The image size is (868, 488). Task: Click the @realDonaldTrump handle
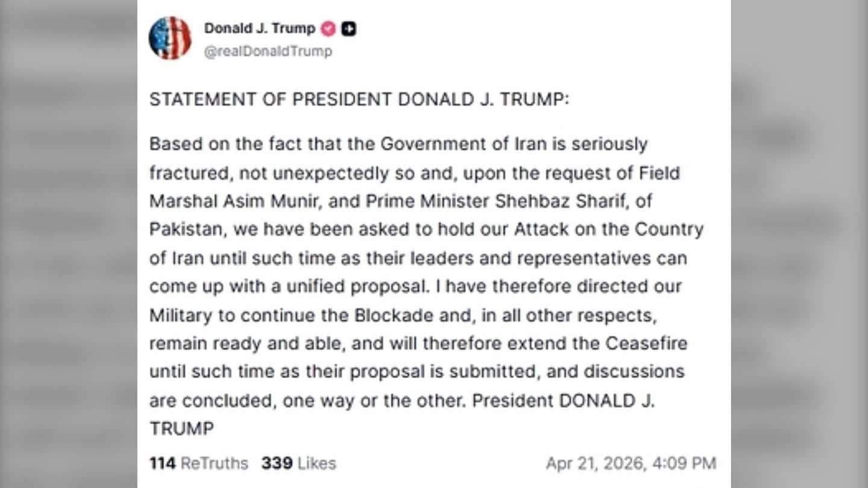point(268,51)
